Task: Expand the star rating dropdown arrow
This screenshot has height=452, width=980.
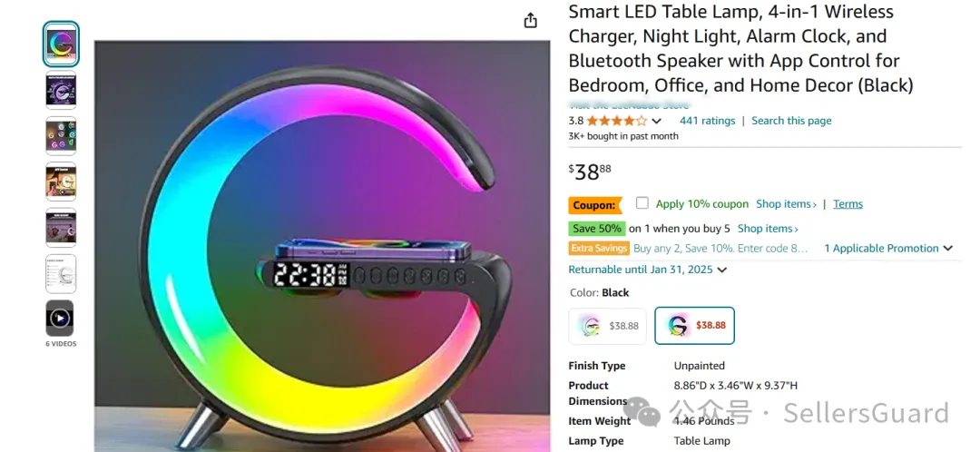Action: [656, 121]
